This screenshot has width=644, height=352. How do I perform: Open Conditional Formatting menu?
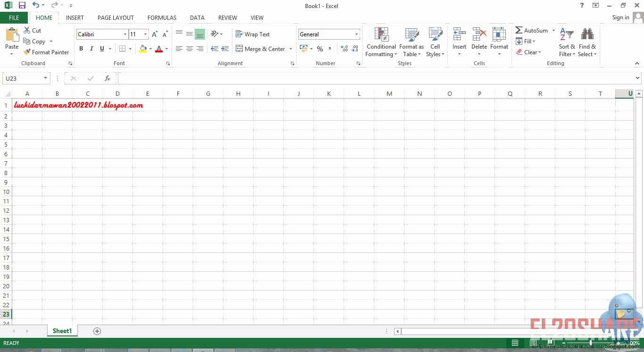click(x=381, y=42)
